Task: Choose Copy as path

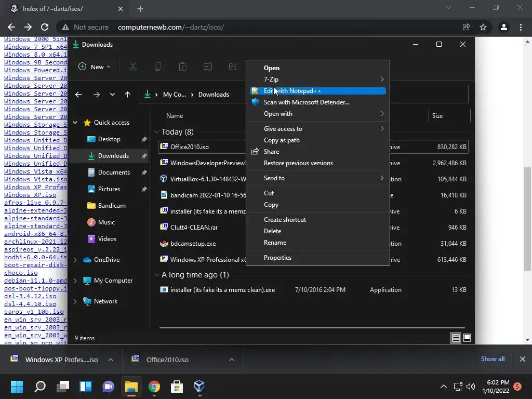Action: pos(318,140)
